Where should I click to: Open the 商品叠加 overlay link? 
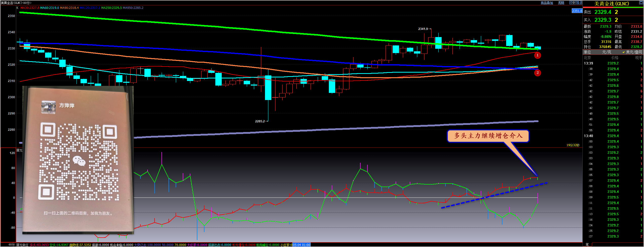547,3
